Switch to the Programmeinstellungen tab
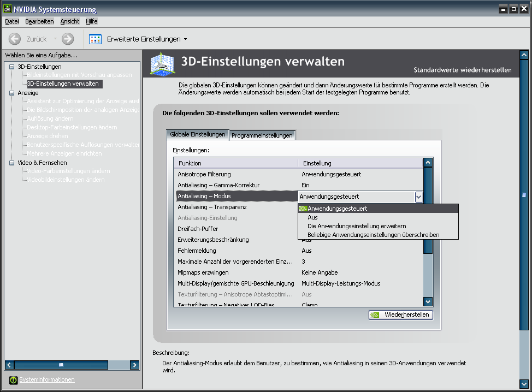This screenshot has height=392, width=532. point(262,135)
